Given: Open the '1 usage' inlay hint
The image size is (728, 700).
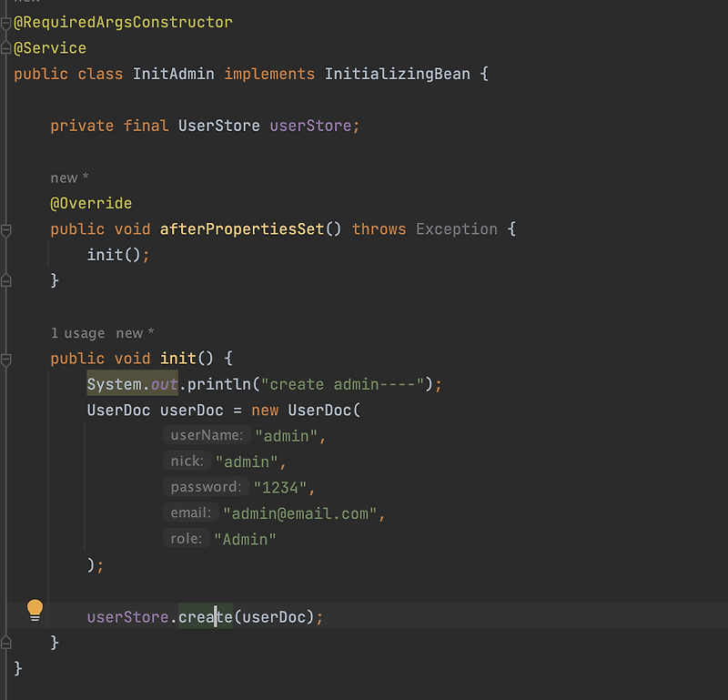Looking at the screenshot, I should pos(77,333).
